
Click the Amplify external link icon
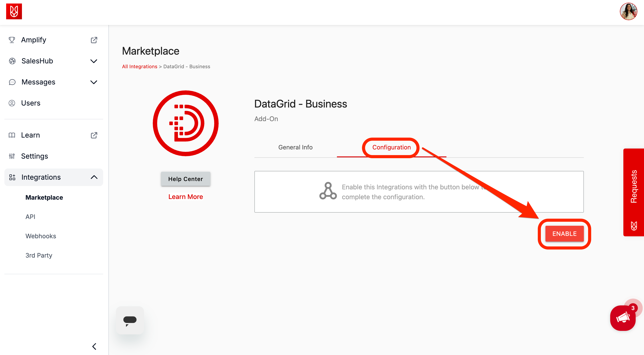pos(94,40)
